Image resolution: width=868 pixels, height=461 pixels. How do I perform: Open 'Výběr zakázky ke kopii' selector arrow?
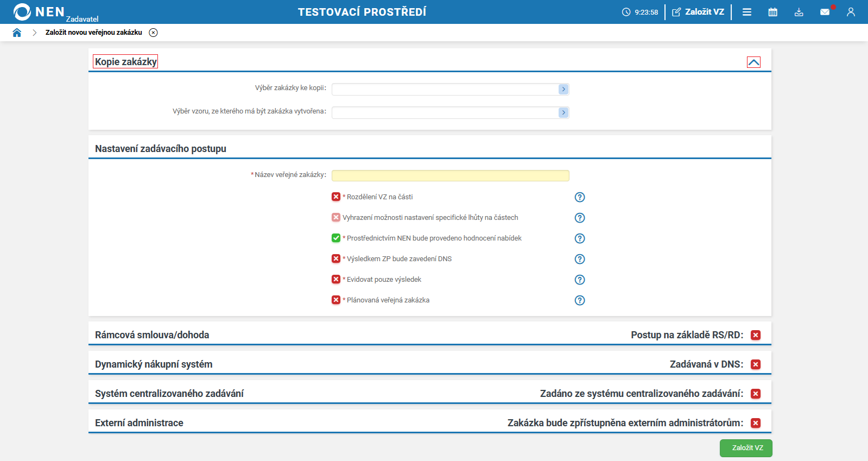(x=563, y=89)
